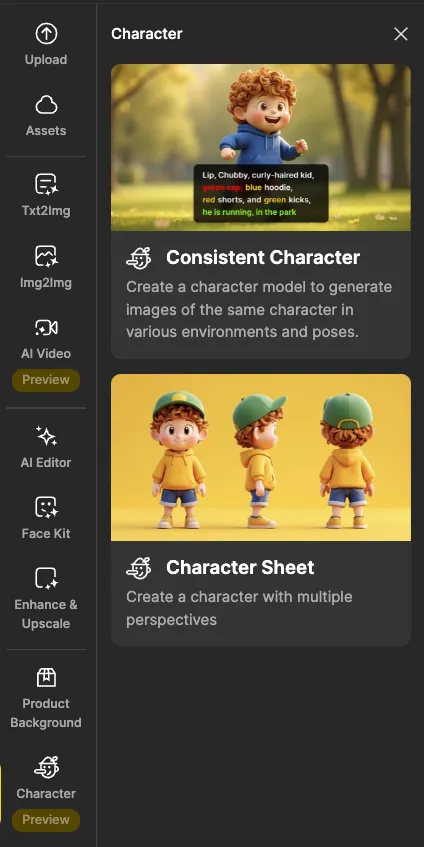The image size is (424, 847).
Task: Choose the Consistent Character title
Action: tap(263, 258)
